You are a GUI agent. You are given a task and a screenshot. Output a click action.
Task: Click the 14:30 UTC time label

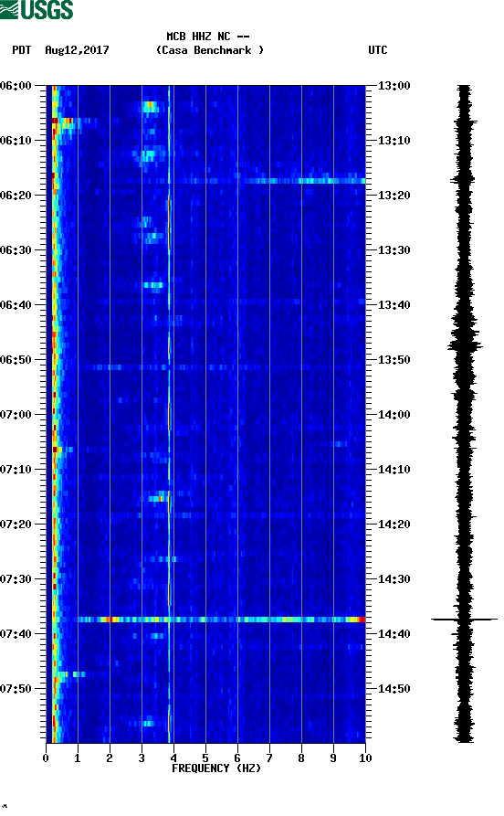[x=394, y=579]
